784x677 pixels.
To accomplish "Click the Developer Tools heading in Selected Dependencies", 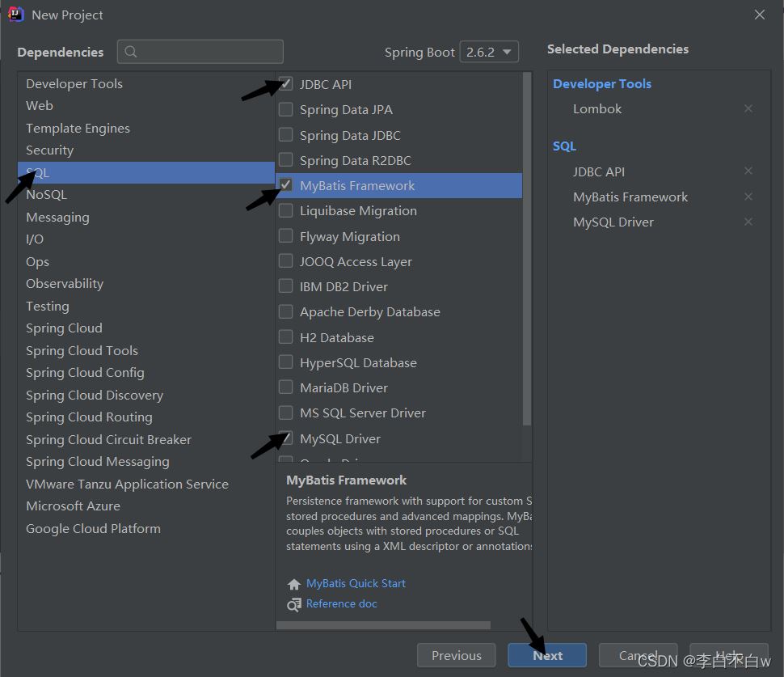I will [x=602, y=83].
